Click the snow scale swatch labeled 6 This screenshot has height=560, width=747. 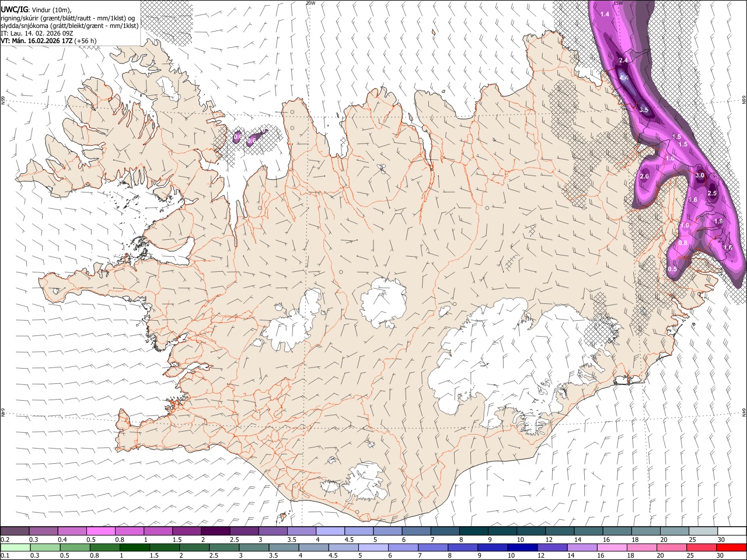(417, 531)
